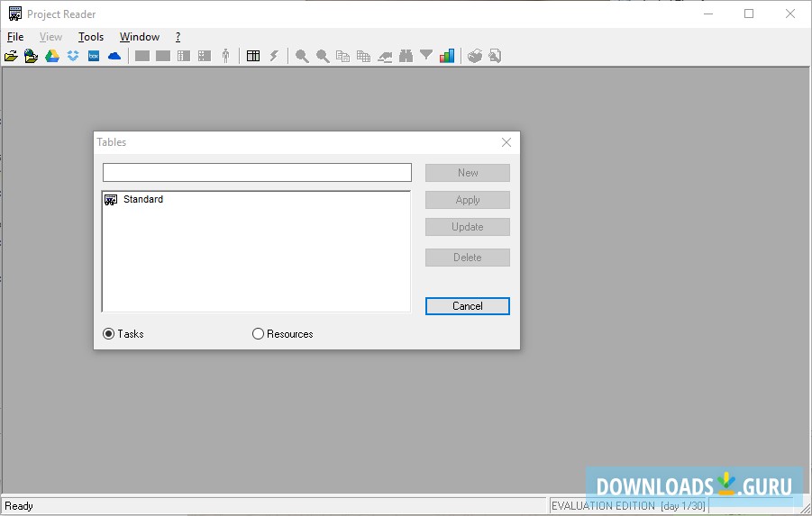Viewport: 812px width, 516px height.
Task: Click the Project Reader title bar app icon
Action: tap(15, 14)
